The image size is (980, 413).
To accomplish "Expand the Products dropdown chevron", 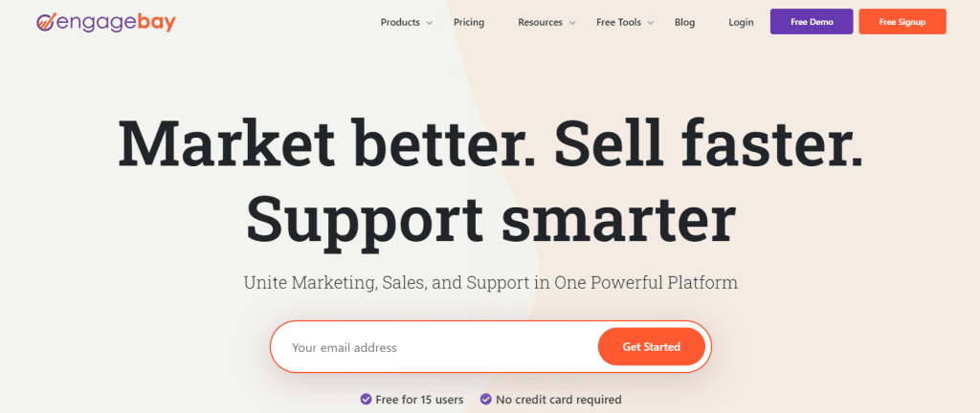I will point(430,23).
